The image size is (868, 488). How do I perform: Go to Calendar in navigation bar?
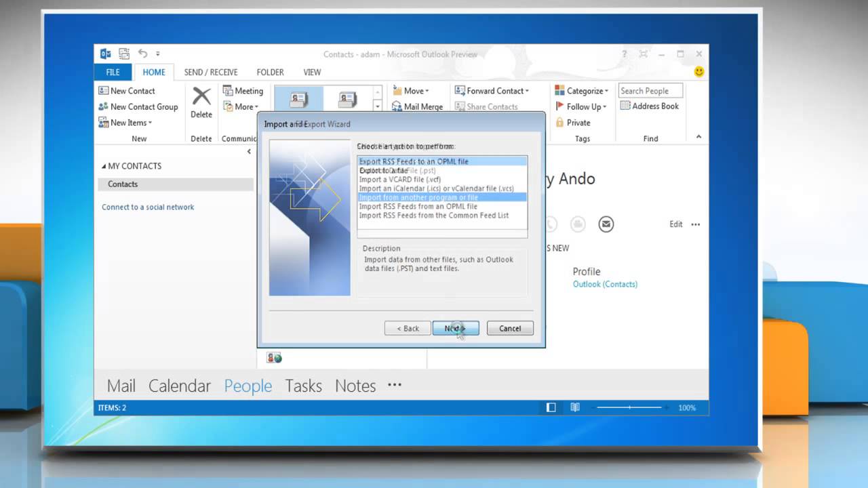point(180,386)
